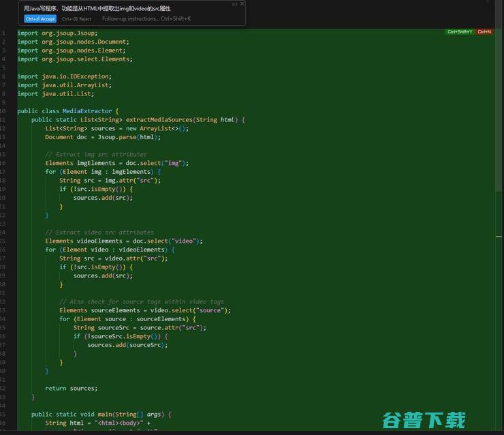The height and width of the screenshot is (435, 504).
Task: Click "import java.util.ArrayList;" line
Action: (65, 85)
